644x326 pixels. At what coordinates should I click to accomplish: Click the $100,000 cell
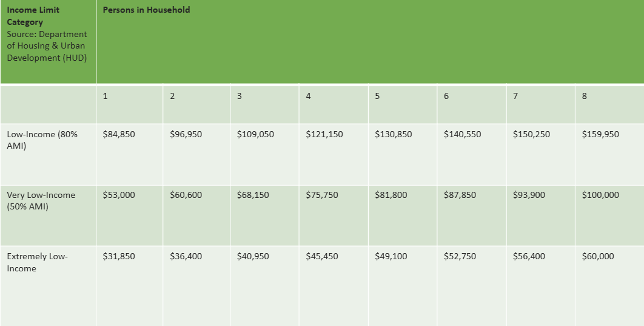(600, 195)
